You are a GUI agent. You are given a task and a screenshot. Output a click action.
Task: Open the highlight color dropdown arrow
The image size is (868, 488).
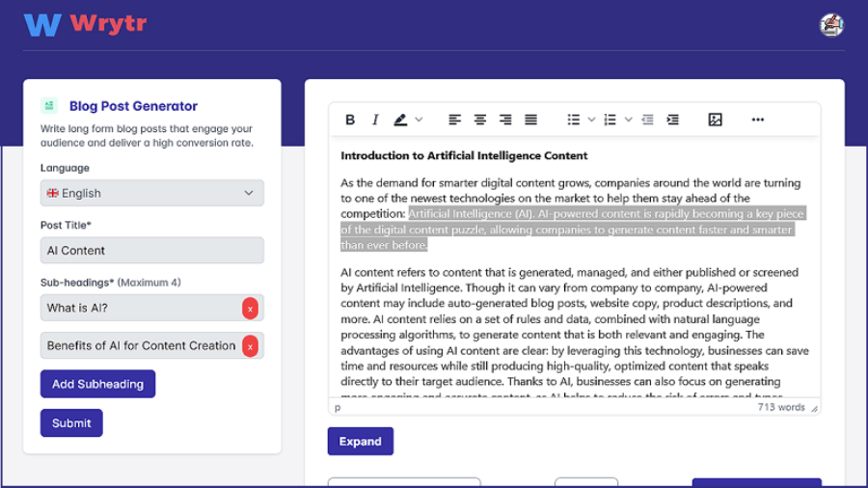(x=420, y=120)
